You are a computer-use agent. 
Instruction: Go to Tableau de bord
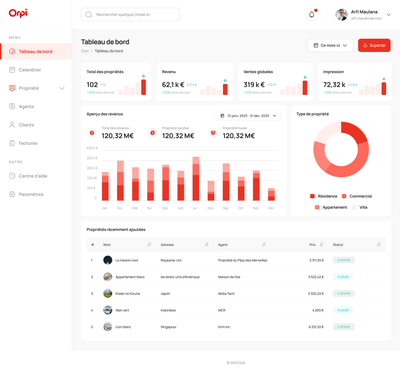tap(36, 51)
